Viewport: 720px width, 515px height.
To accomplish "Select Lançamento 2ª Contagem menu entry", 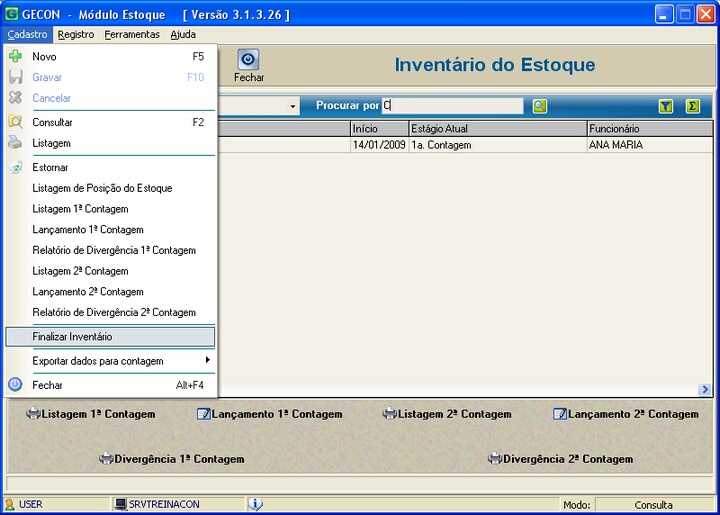I will pos(110,291).
